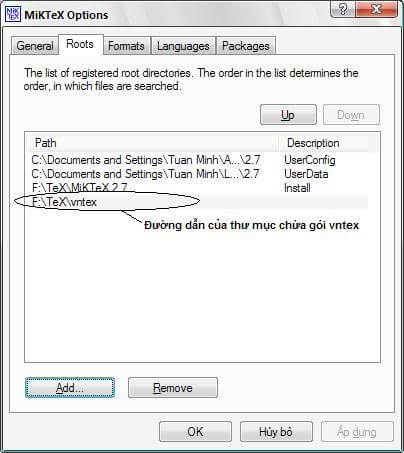Confirm changes with OK

point(195,432)
